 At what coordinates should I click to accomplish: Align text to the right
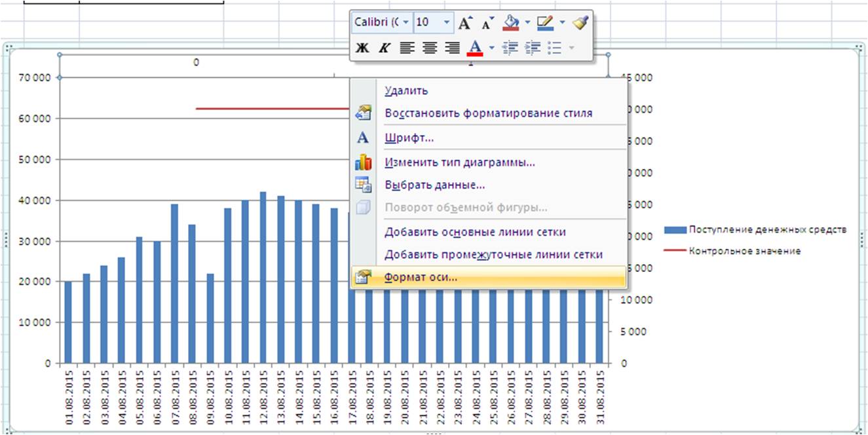[452, 48]
